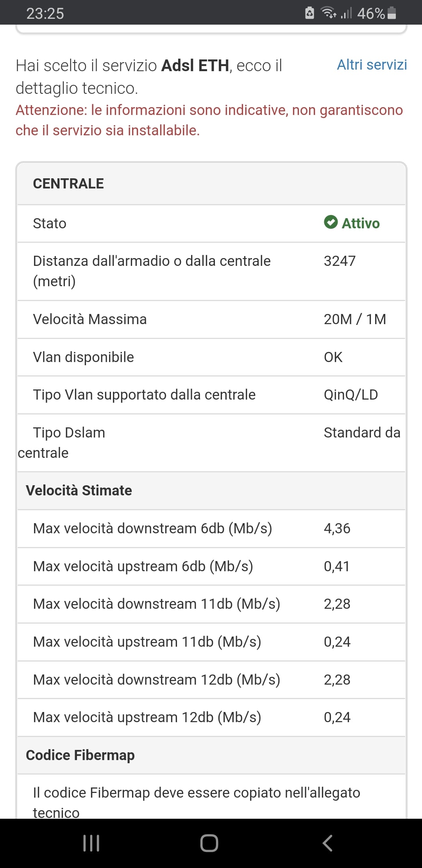This screenshot has width=422, height=868.
Task: Tap the Codice Fibermap section heading
Action: [x=80, y=755]
